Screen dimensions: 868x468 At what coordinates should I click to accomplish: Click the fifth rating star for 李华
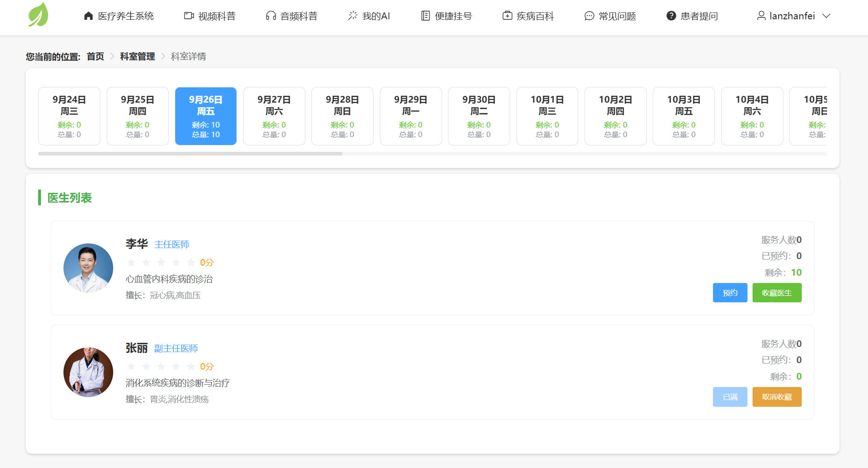pos(191,262)
